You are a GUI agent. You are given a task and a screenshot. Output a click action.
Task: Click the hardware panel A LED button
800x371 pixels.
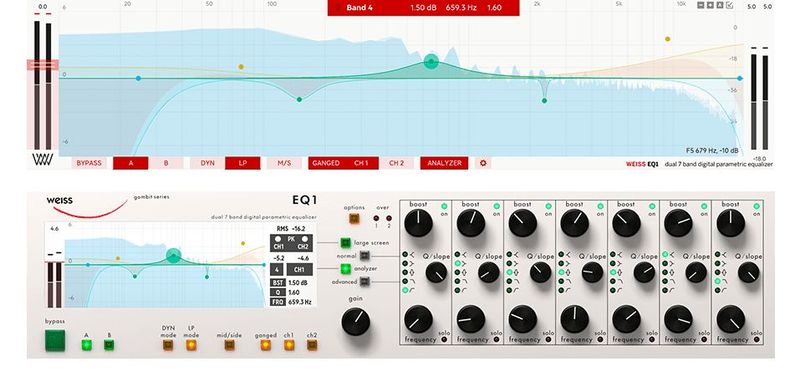(x=87, y=345)
